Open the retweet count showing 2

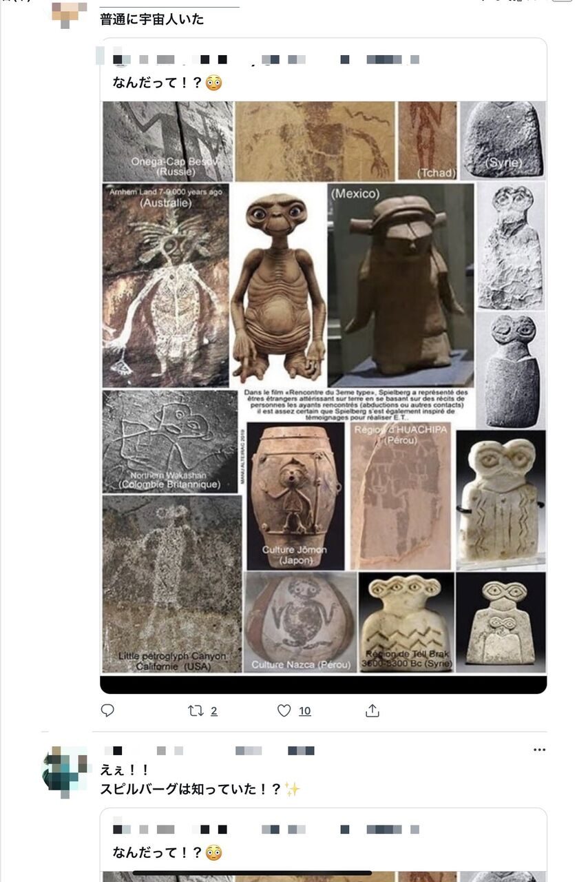pos(214,711)
